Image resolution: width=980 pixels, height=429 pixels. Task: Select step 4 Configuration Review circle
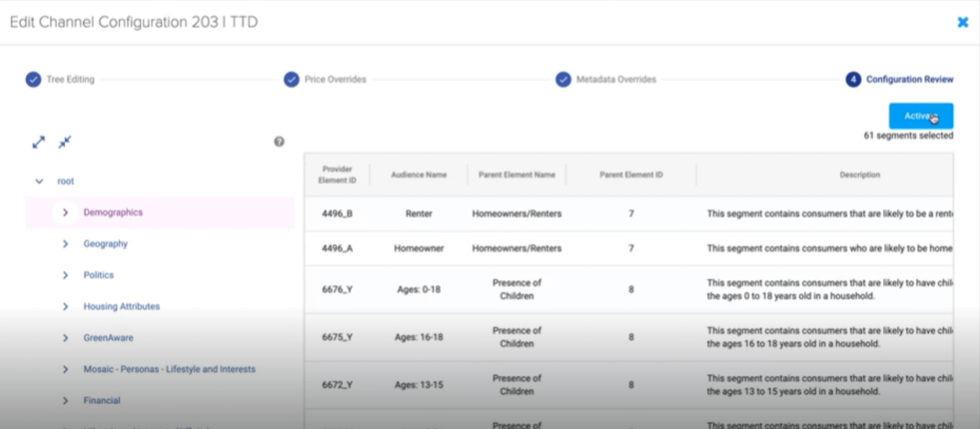[x=853, y=79]
